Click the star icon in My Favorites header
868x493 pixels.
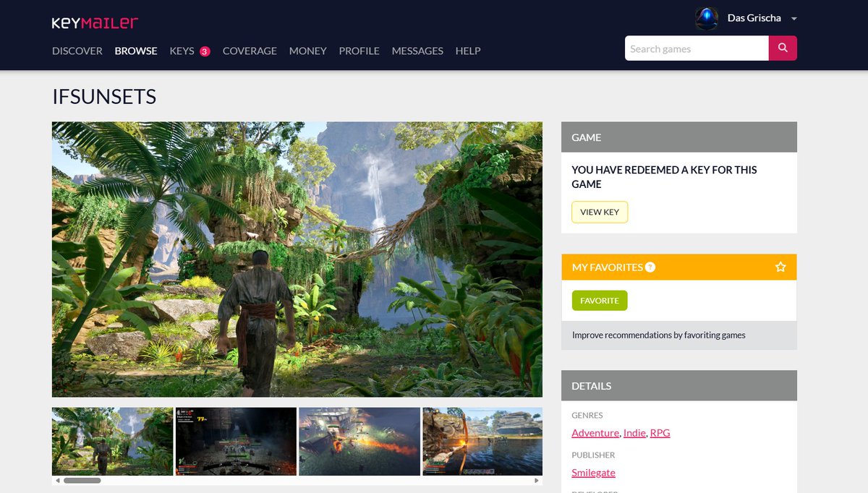780,267
